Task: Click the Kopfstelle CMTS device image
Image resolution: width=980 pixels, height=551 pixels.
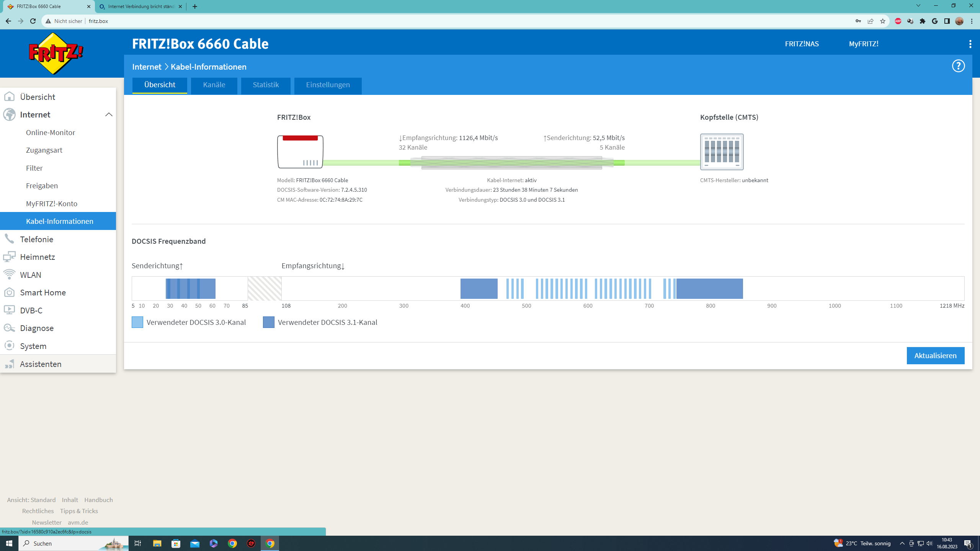Action: pyautogui.click(x=722, y=152)
